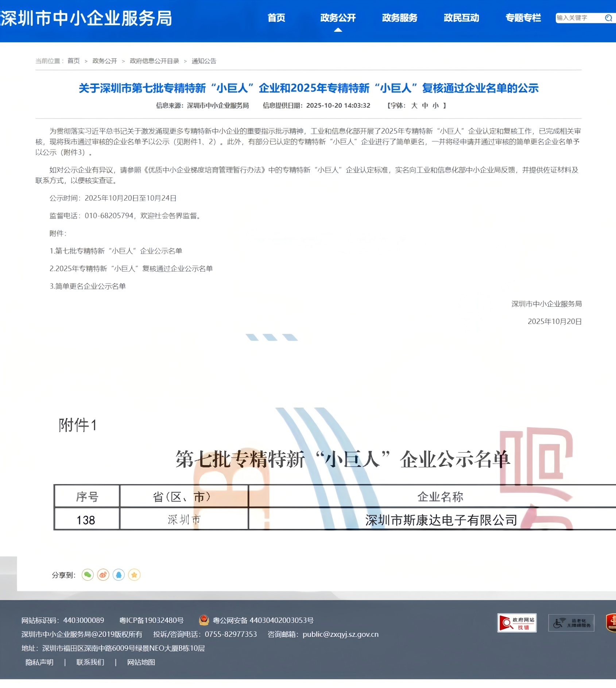
Task: Open the 政民互动 navigation item
Action: click(461, 18)
